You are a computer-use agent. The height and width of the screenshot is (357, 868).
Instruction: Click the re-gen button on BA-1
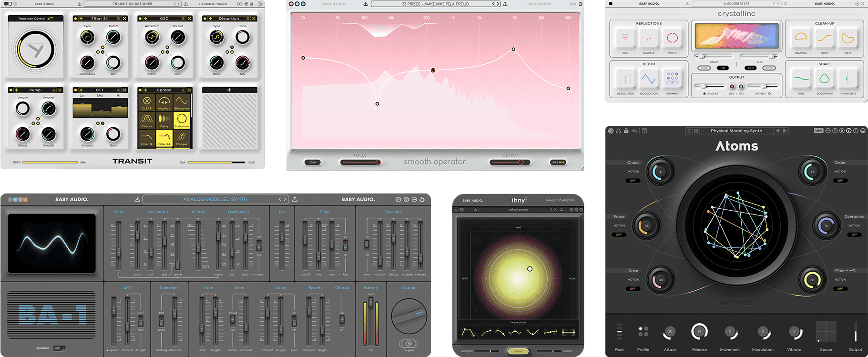[408, 344]
